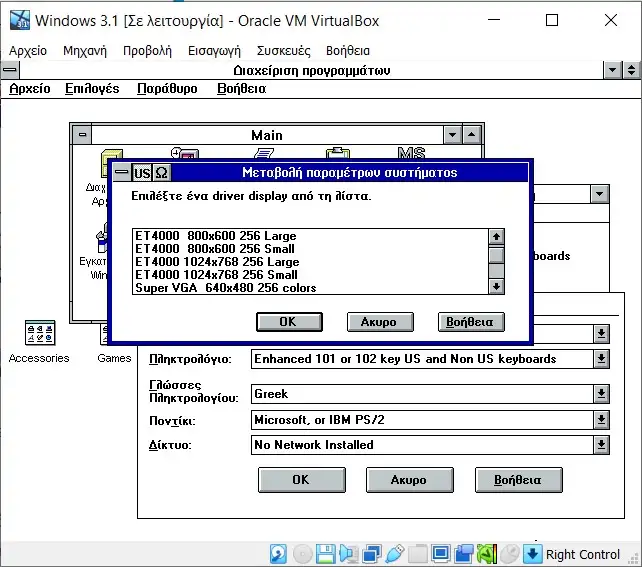
Task: Expand the partially hidden display dropdown arrow
Action: tap(601, 334)
